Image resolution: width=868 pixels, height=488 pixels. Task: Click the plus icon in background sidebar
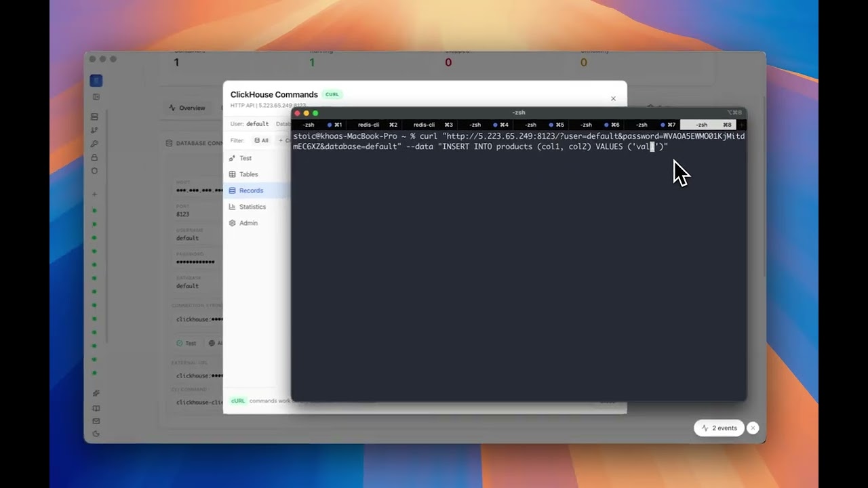tap(94, 195)
